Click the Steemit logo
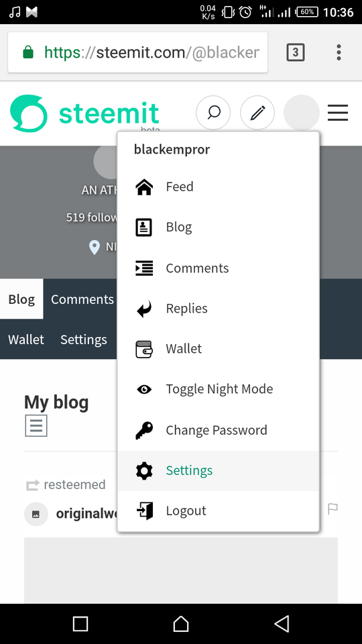This screenshot has width=362, height=644. pos(84,113)
